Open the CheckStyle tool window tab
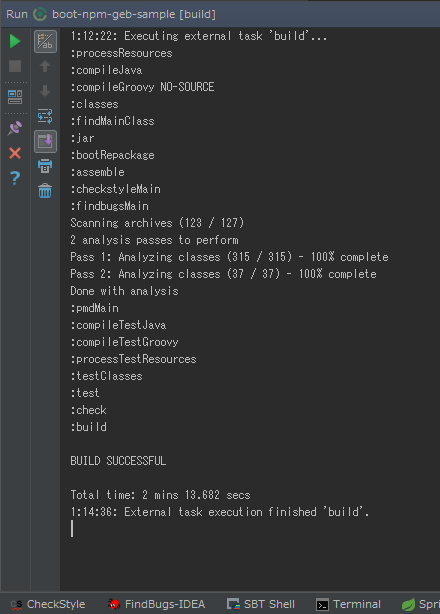This screenshot has width=440, height=614. 47,604
